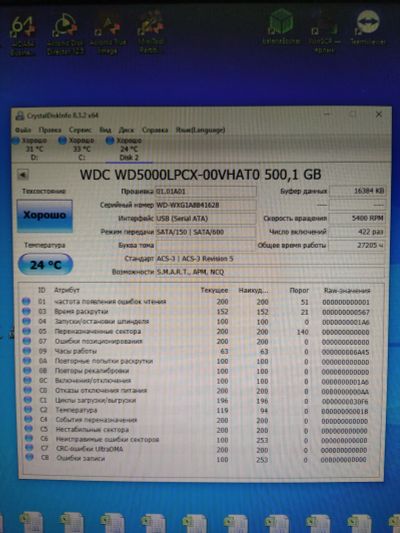Click raw value 000000006A45

click(x=345, y=352)
